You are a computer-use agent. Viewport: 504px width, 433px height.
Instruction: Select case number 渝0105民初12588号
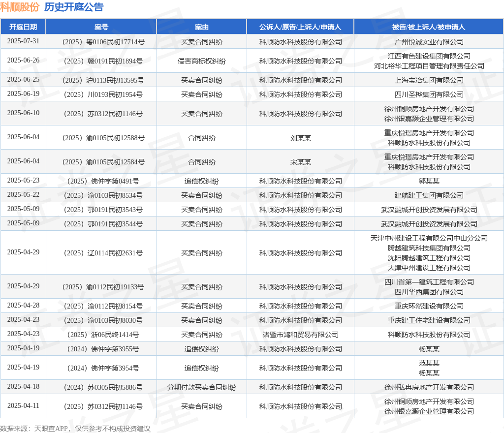[x=103, y=138]
